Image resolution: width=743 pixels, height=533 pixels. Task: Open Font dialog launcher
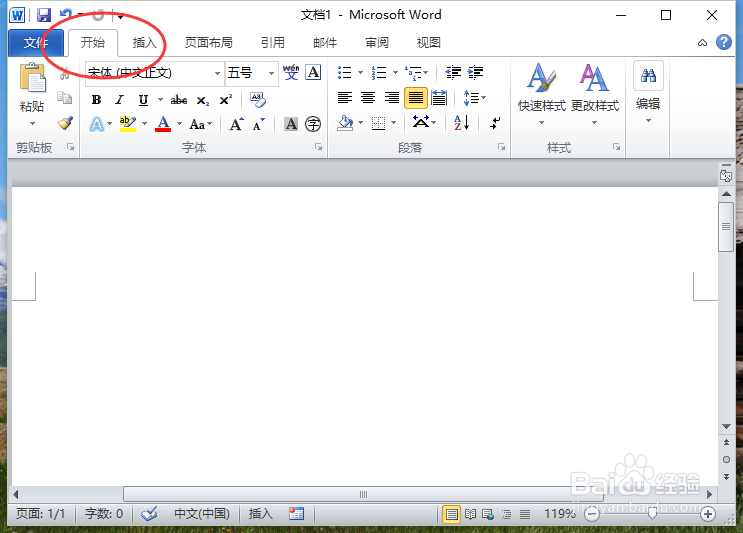coord(319,147)
